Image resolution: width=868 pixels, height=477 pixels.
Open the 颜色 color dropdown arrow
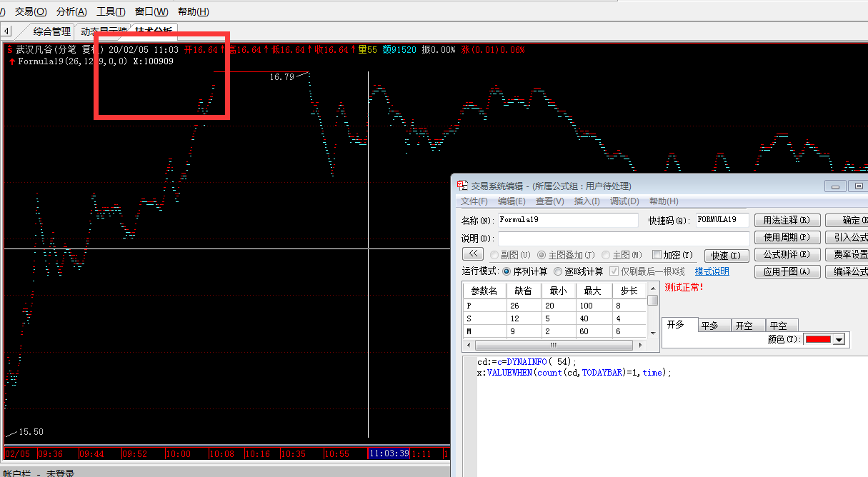click(x=839, y=340)
